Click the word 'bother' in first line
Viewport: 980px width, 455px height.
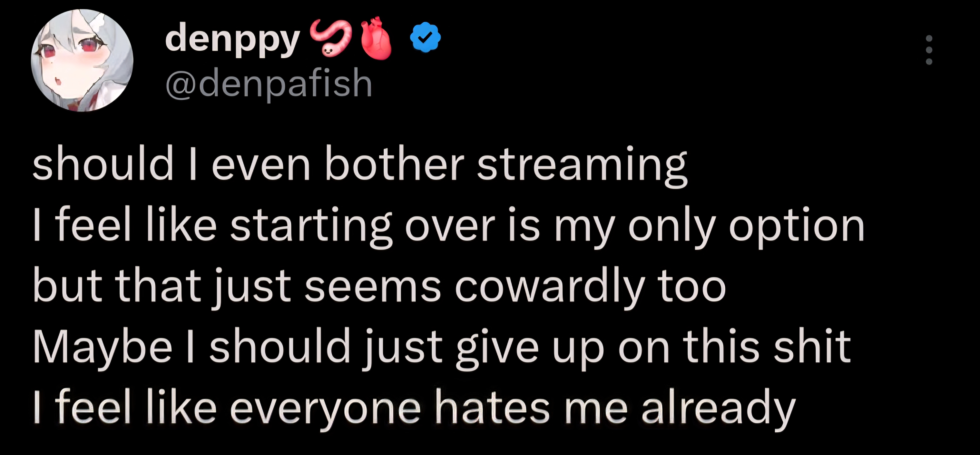(x=394, y=165)
